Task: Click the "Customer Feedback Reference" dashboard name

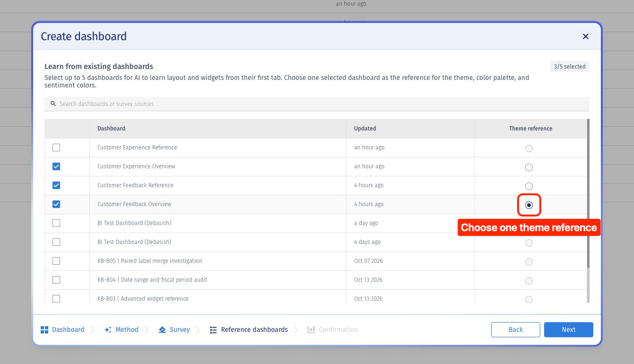Action: point(135,185)
